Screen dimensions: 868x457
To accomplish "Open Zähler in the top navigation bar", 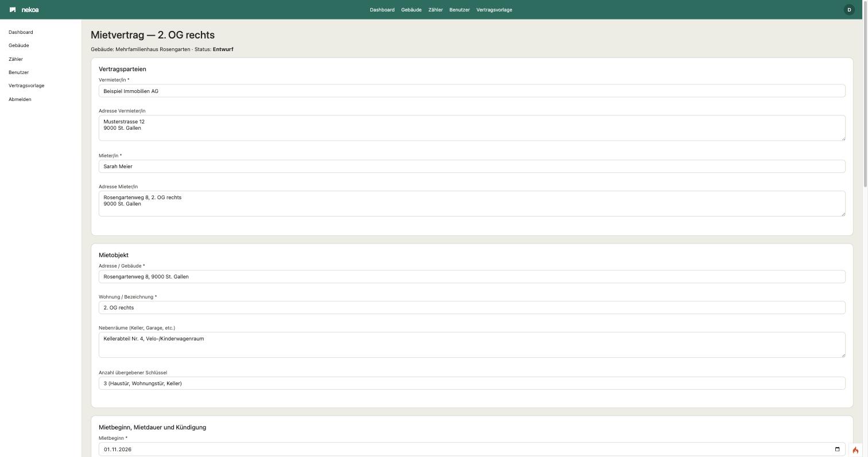I will (435, 10).
